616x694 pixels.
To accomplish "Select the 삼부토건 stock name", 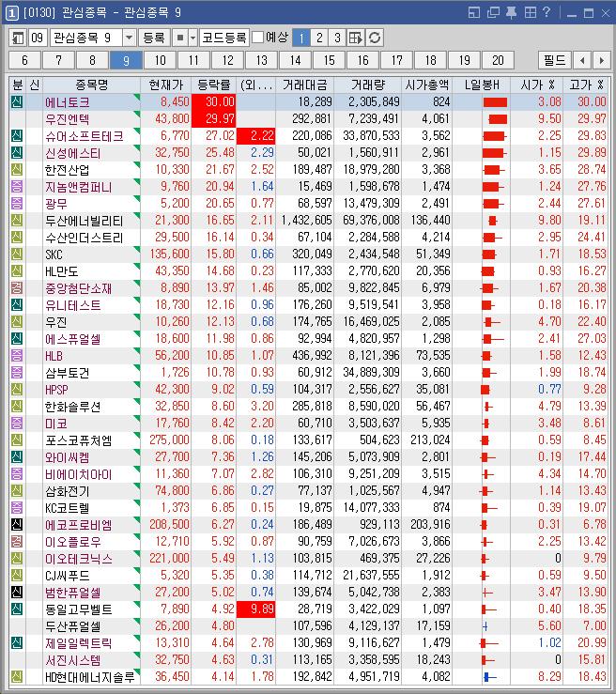I will pyautogui.click(x=68, y=372).
